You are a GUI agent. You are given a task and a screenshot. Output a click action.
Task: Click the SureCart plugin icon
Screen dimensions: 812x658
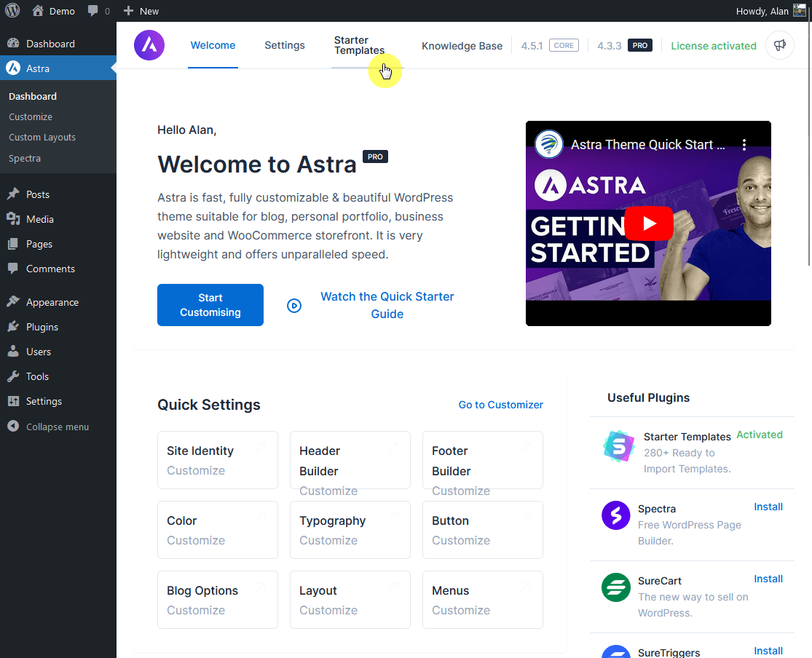click(x=615, y=587)
